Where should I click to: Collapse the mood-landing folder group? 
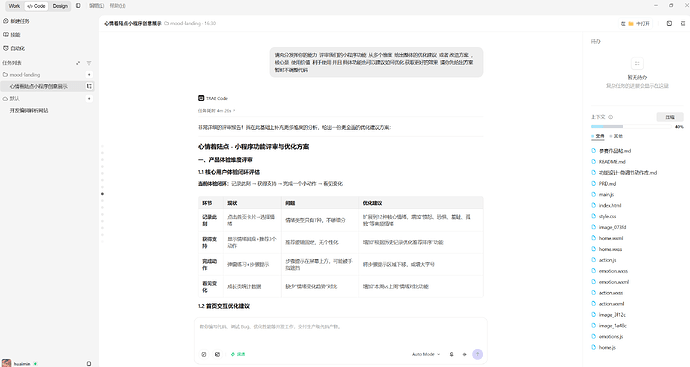point(22,75)
